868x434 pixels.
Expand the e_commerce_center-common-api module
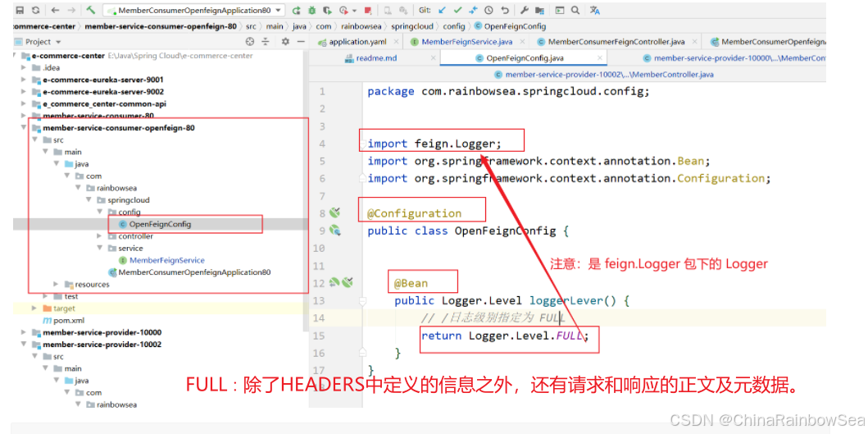tap(23, 103)
